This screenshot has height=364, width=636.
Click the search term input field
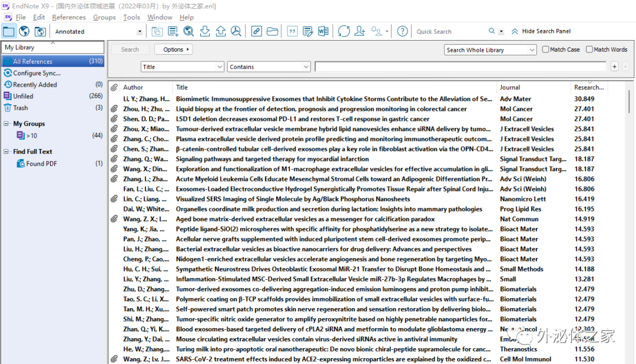(461, 67)
